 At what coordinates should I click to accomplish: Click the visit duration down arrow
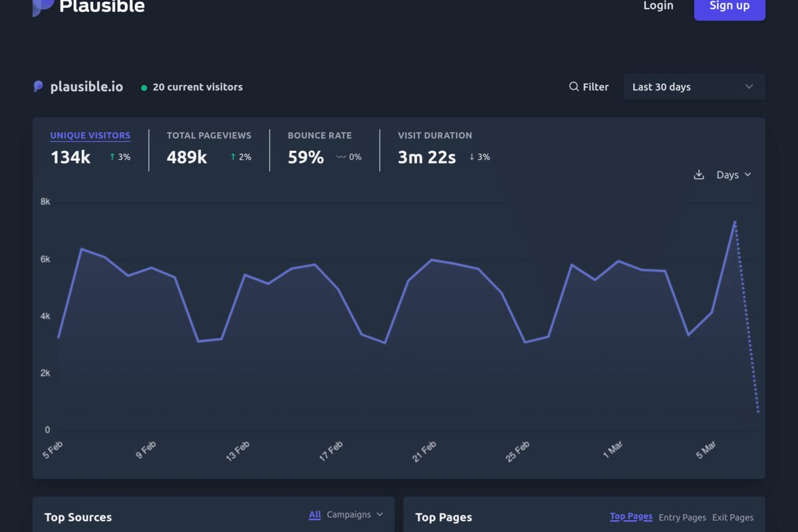(471, 157)
